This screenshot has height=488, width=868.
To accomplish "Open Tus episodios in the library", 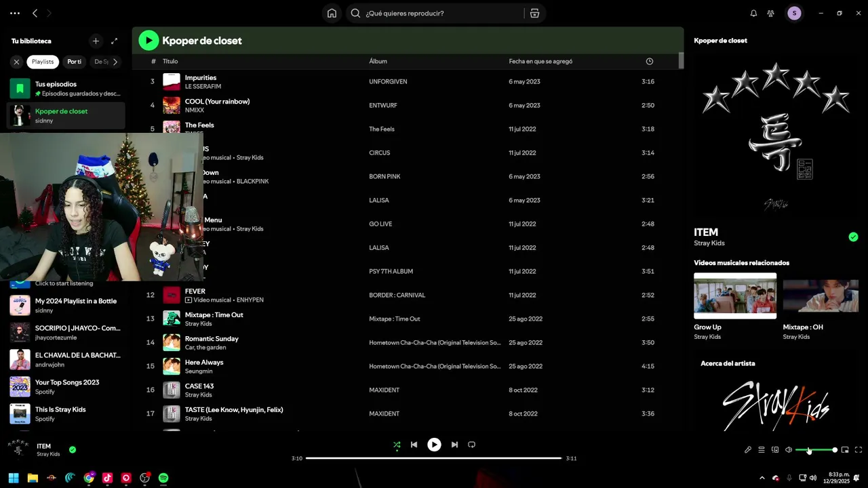I will coord(66,88).
